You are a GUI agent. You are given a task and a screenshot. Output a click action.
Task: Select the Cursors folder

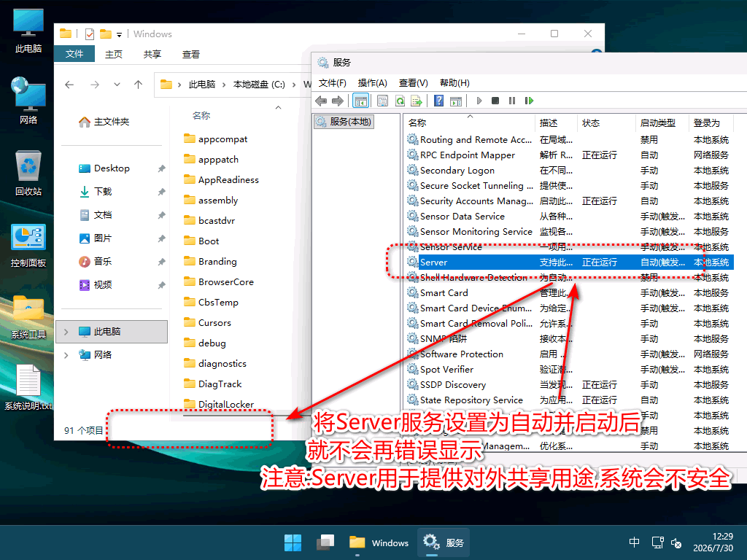208,323
